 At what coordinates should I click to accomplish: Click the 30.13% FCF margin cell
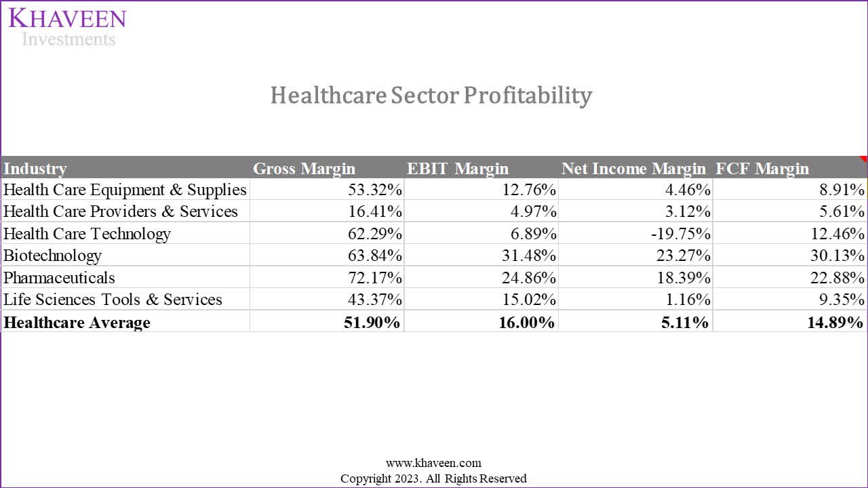pyautogui.click(x=835, y=256)
